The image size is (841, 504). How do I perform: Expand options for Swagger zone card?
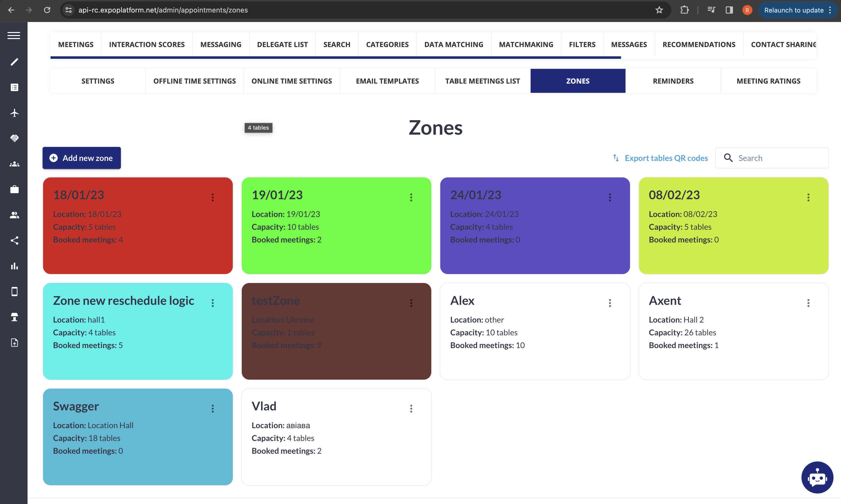click(213, 409)
